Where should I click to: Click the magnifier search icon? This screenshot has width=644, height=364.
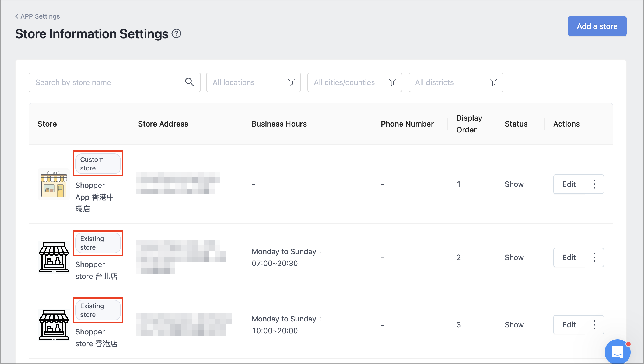point(189,82)
